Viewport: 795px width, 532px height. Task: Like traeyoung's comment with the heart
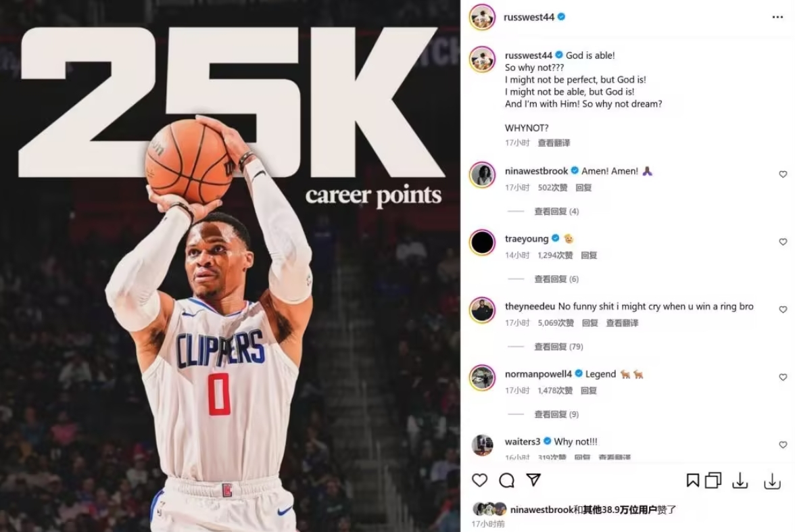click(x=783, y=242)
